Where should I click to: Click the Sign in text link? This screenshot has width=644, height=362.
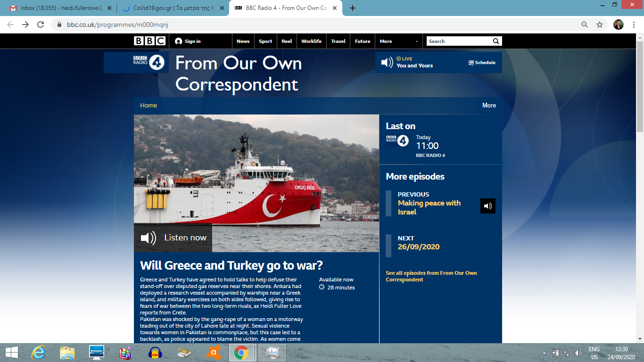click(x=193, y=41)
